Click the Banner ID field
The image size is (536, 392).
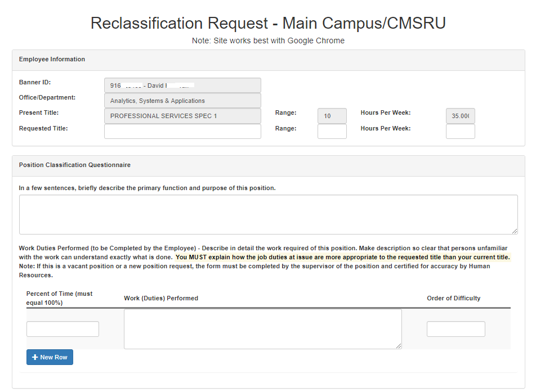coord(182,85)
